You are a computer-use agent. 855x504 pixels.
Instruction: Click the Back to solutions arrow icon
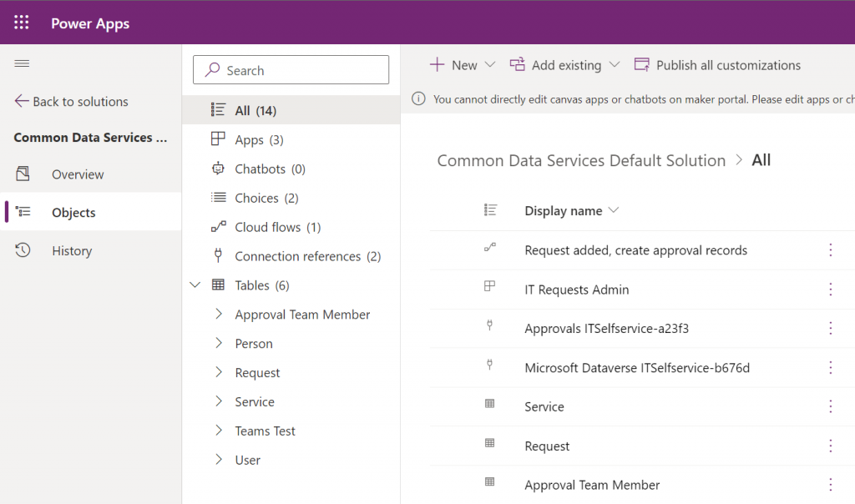point(21,101)
